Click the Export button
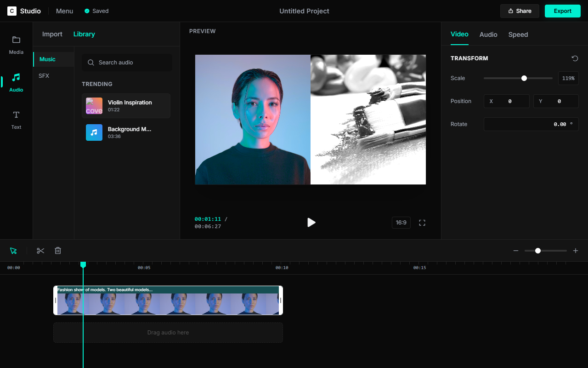The image size is (588, 368). 562,11
